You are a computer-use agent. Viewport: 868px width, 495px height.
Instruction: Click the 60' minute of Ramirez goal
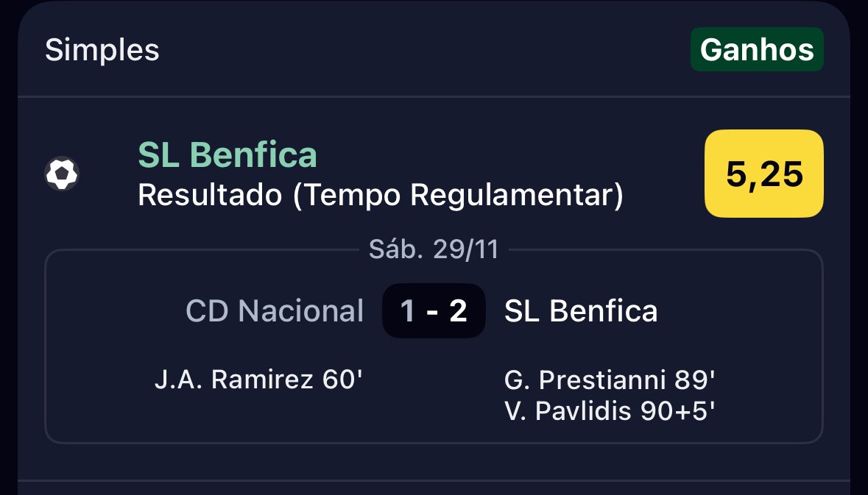pos(342,380)
